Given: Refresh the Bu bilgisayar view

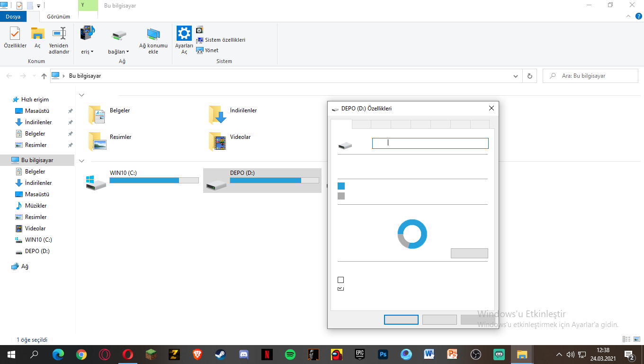Looking at the screenshot, I should pos(529,76).
